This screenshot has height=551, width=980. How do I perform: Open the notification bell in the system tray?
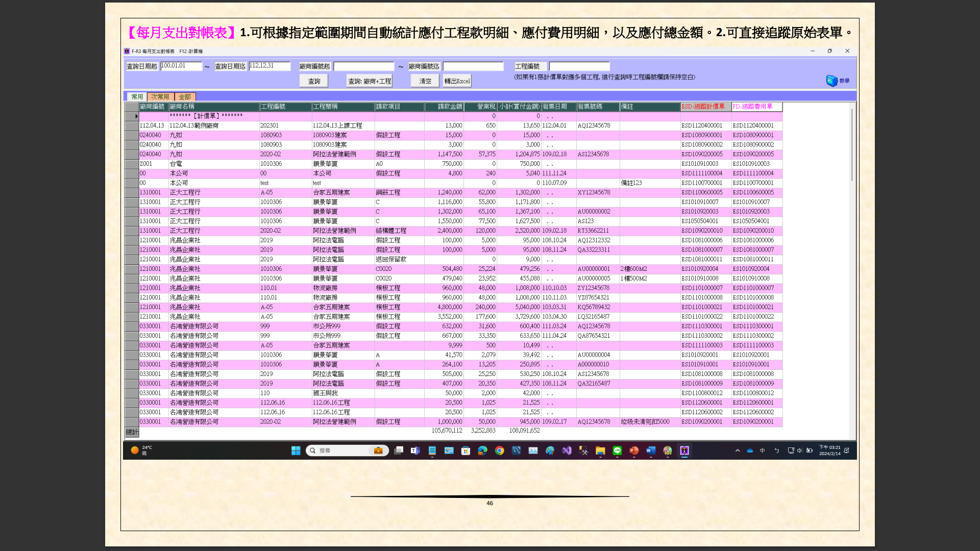click(x=846, y=450)
